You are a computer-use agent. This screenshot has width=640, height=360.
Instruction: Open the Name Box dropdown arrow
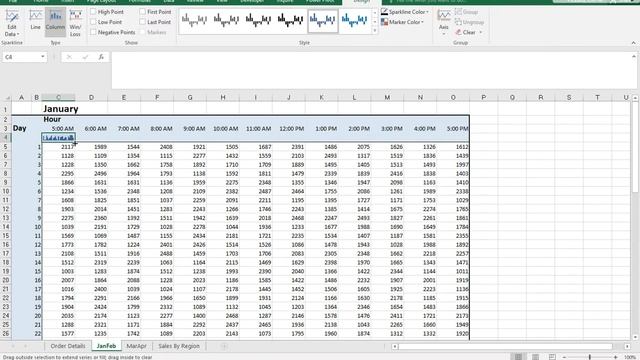(42, 57)
